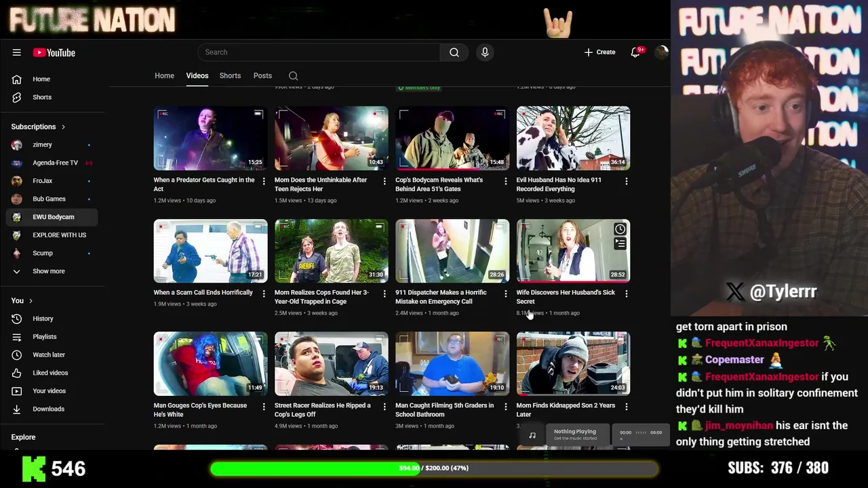This screenshot has height=488, width=868.
Task: Open more options for 'Evil Husband Has No Idea'
Action: tap(626, 181)
